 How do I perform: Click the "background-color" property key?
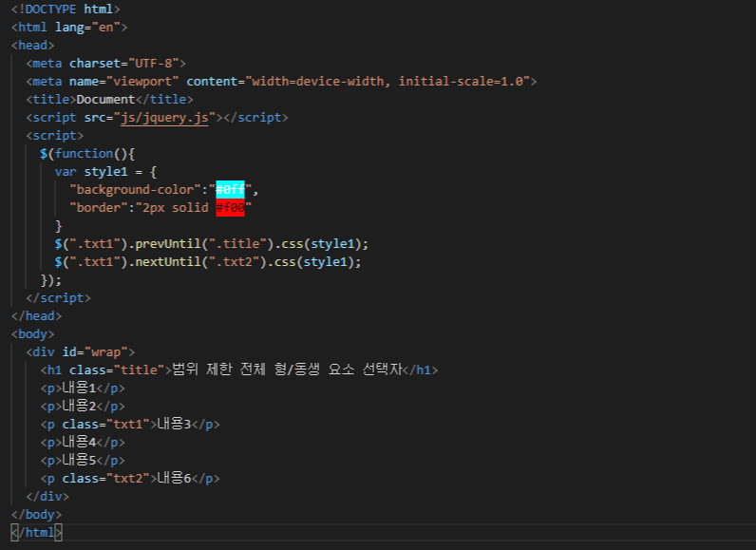pyautogui.click(x=135, y=189)
